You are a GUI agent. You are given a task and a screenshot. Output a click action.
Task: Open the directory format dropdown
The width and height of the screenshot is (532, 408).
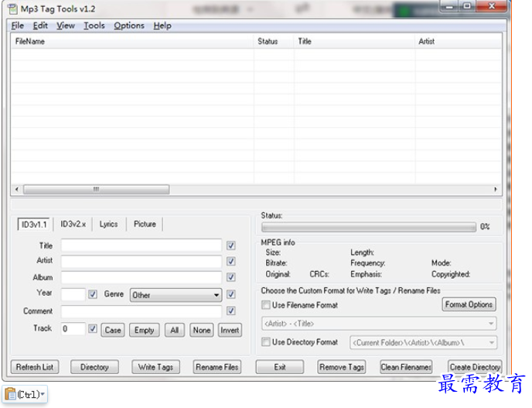coord(424,342)
